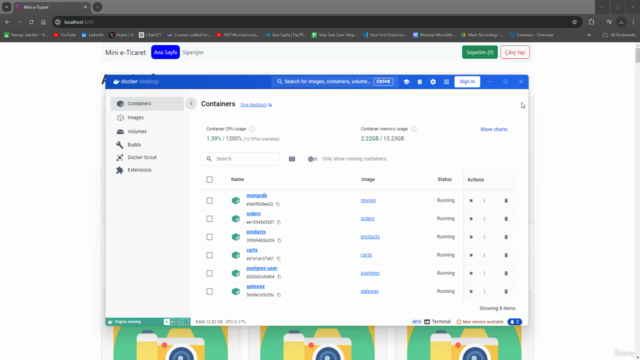Image resolution: width=640 pixels, height=360 pixels.
Task: Open Containers in Docker sidebar
Action: pos(147,104)
